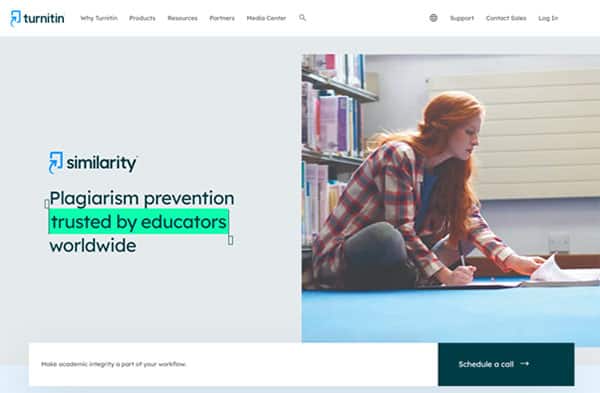
Task: Click the Turnitin logo in header
Action: point(37,18)
